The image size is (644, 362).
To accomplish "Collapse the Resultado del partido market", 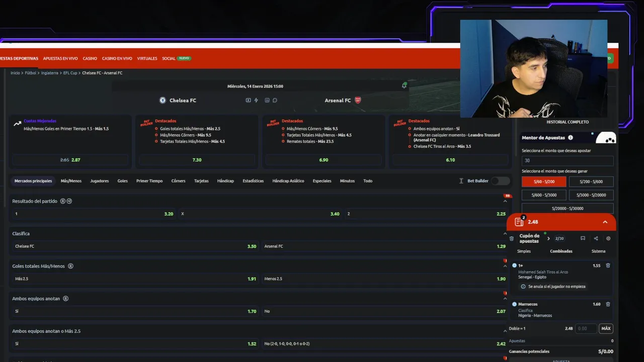I will 505,201.
